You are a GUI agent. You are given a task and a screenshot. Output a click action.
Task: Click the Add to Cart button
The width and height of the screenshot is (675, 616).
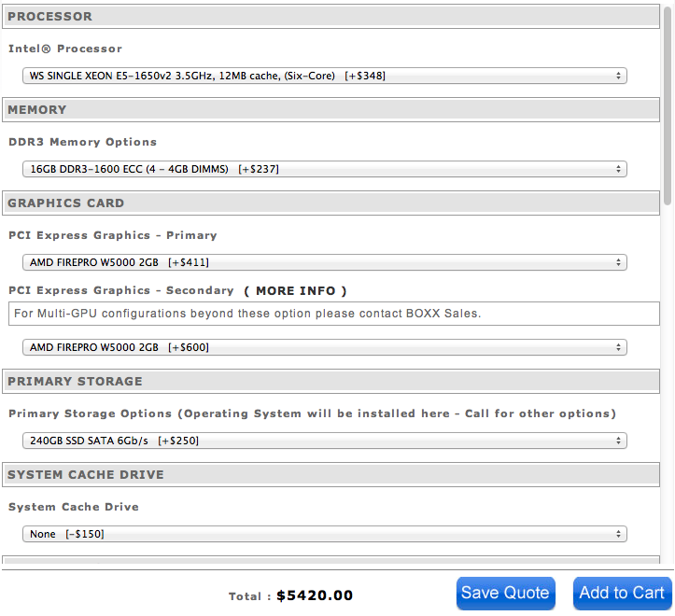(622, 594)
